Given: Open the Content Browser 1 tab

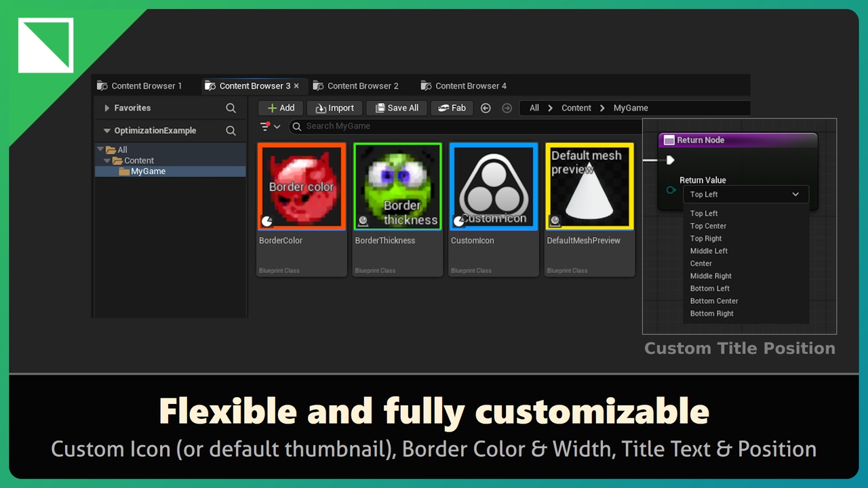Looking at the screenshot, I should point(140,86).
